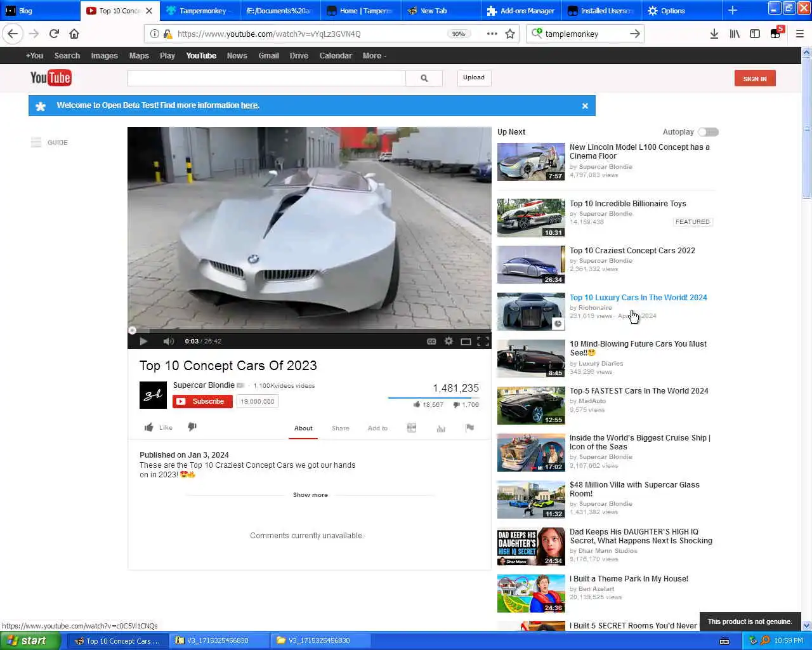Go back to previous page
Screen dimensions: 812x650
click(x=13, y=34)
